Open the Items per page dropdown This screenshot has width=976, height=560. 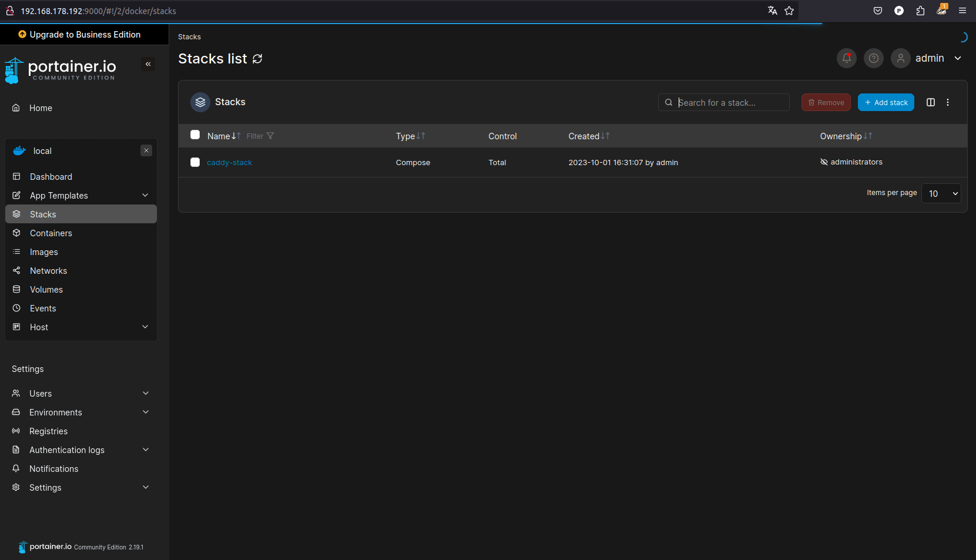[x=941, y=193]
